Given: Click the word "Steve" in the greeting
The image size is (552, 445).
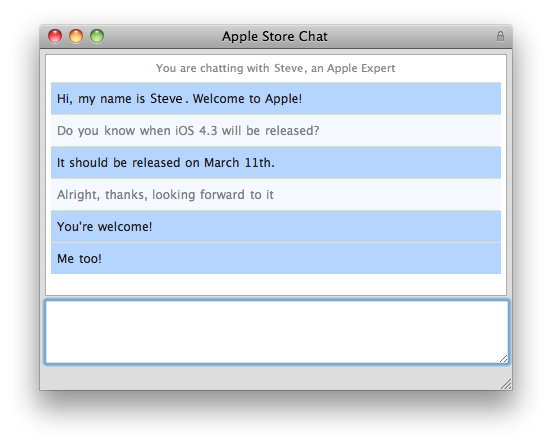Looking at the screenshot, I should click(x=166, y=99).
